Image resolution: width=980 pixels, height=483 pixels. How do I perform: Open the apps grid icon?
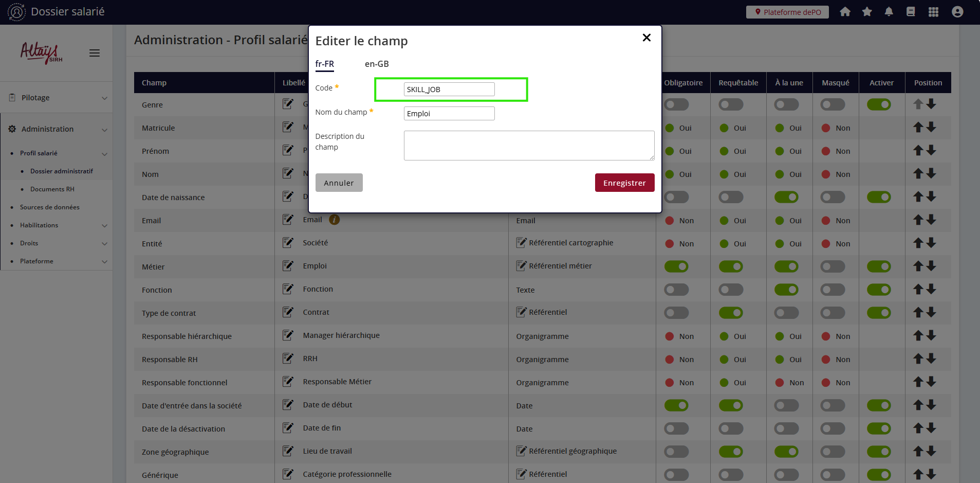point(933,12)
